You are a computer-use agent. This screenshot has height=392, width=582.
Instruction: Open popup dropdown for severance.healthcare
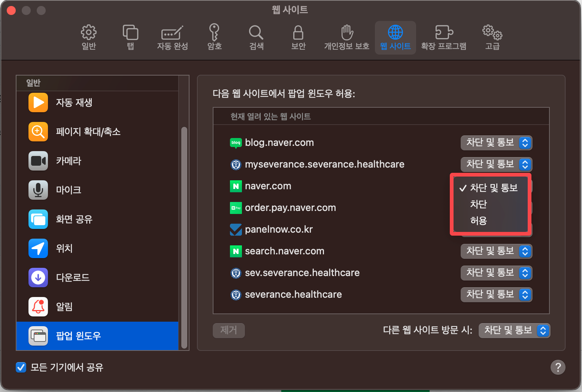click(497, 294)
